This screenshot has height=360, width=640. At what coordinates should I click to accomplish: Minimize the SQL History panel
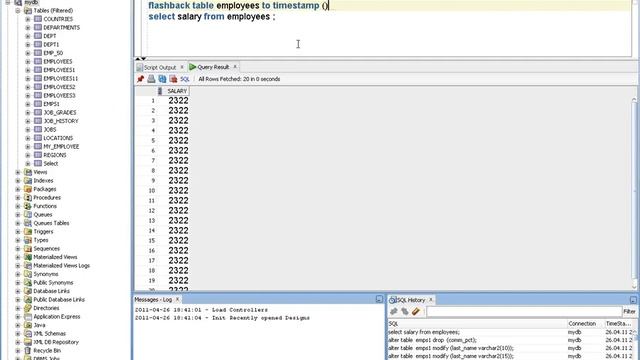633,300
